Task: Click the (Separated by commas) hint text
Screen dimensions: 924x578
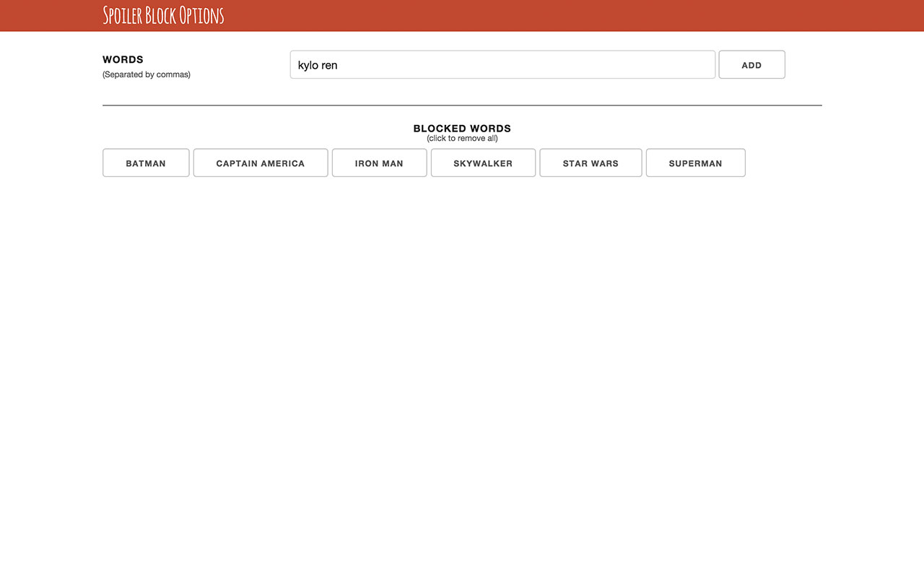Action: pos(147,74)
